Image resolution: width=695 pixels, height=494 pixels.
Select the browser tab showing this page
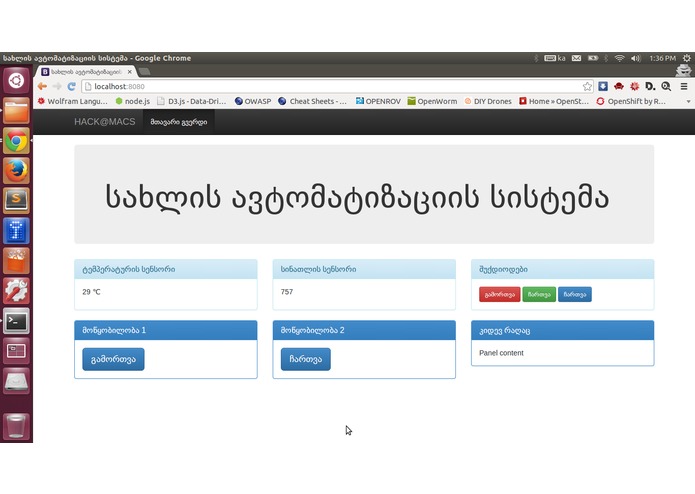coord(86,71)
